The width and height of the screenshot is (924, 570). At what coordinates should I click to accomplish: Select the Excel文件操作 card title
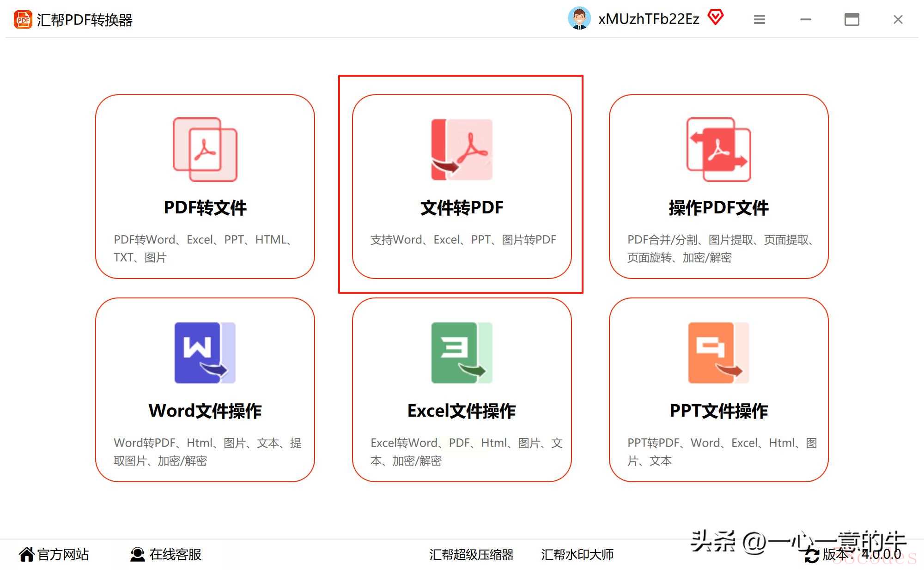(x=462, y=411)
